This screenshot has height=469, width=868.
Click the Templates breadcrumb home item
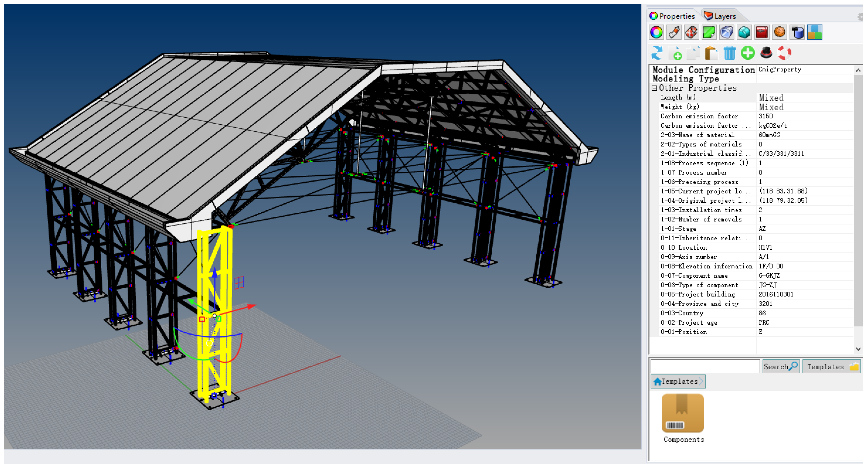[x=677, y=382]
